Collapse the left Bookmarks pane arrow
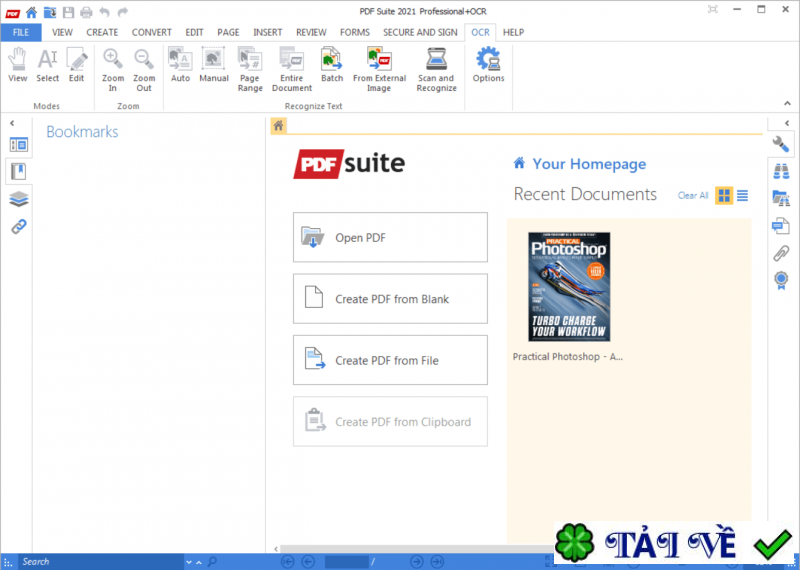 pyautogui.click(x=12, y=123)
